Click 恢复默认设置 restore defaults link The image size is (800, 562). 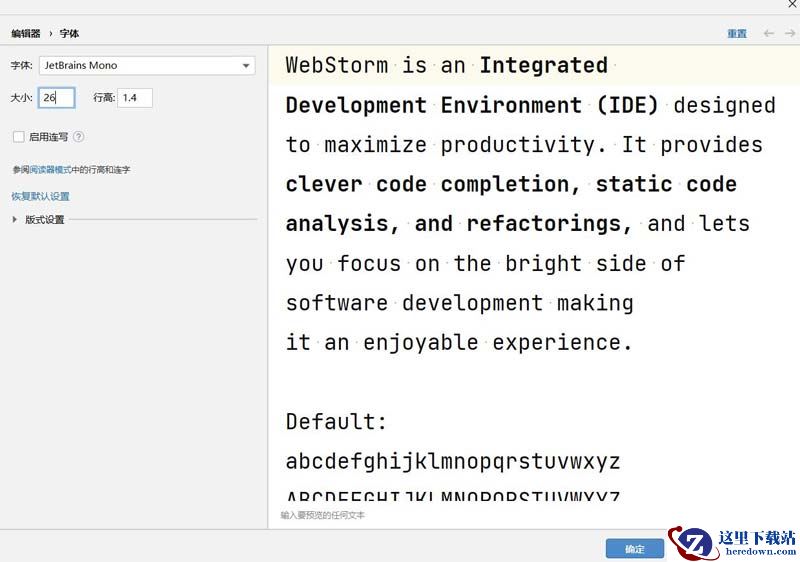pos(40,196)
